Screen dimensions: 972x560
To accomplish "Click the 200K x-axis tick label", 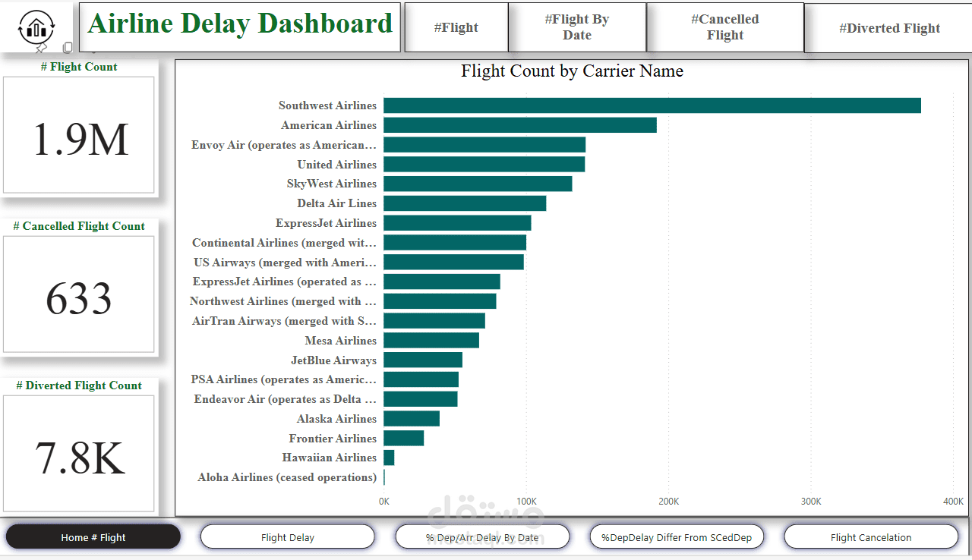I will click(x=668, y=502).
